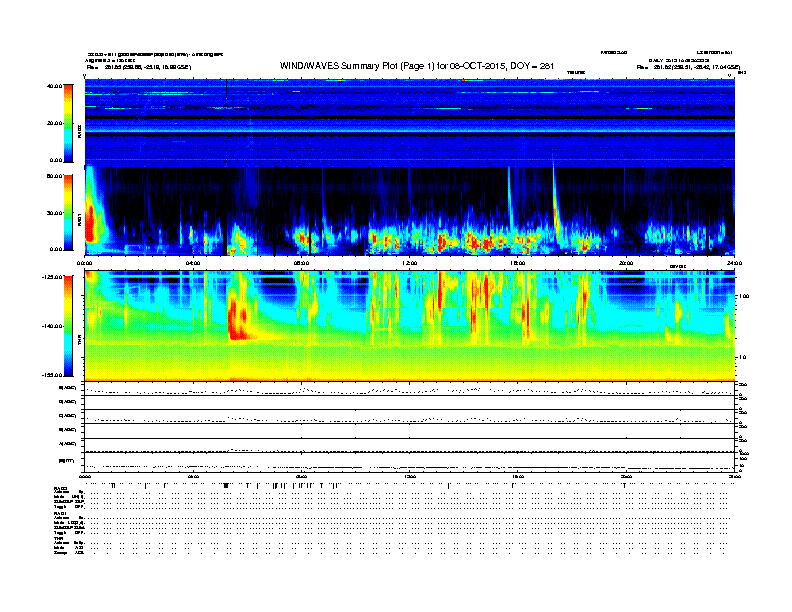Click the intense red burst at start of RAD1

pyautogui.click(x=90, y=222)
